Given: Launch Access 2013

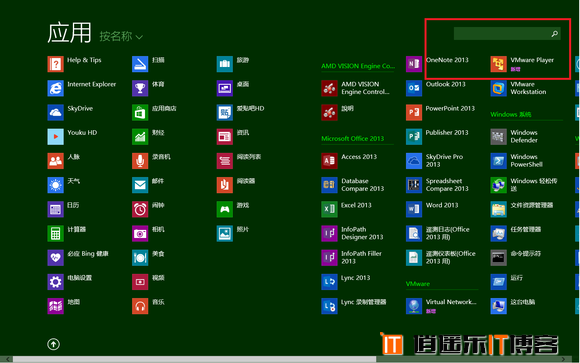Looking at the screenshot, I should click(349, 161).
